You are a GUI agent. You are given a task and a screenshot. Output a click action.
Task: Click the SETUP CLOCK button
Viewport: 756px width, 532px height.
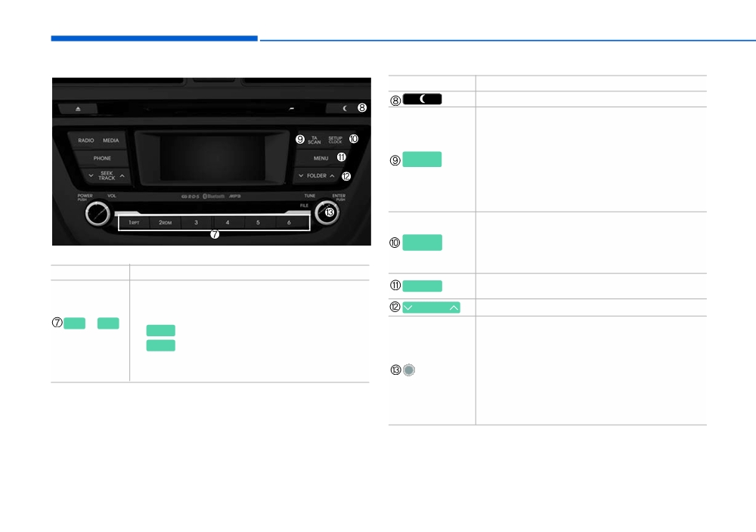coord(335,140)
